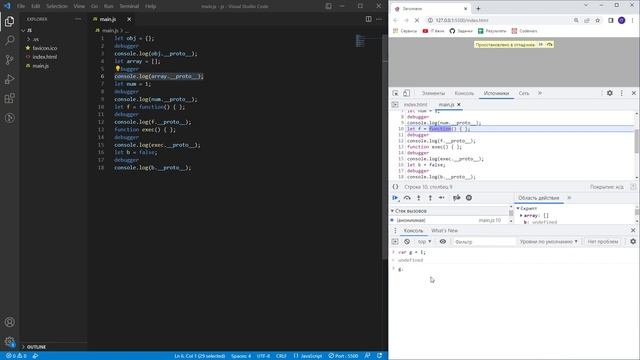
Task: Switch to the Elements tab in DevTools
Action: click(x=433, y=93)
